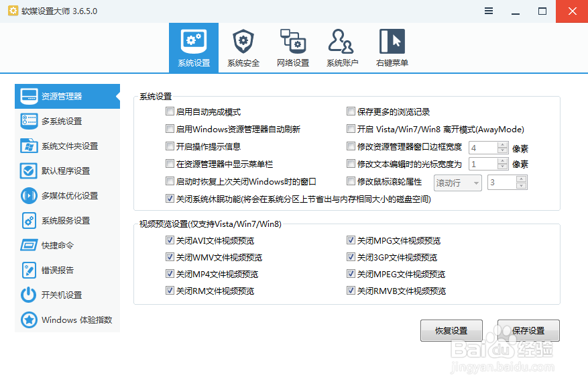Image resolution: width=588 pixels, height=388 pixels.
Task: Select 默认程序设置 in sidebar
Action: point(67,171)
